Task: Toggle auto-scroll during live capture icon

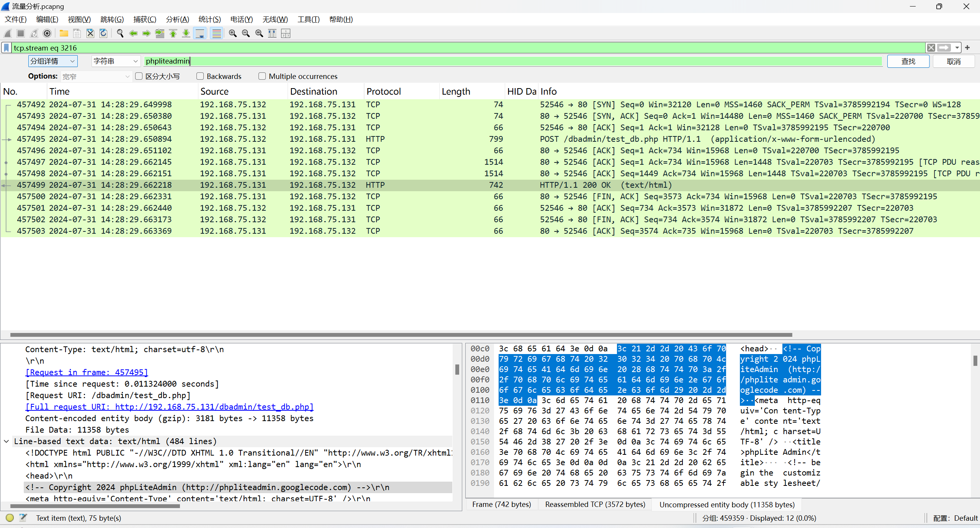Action: pos(200,33)
